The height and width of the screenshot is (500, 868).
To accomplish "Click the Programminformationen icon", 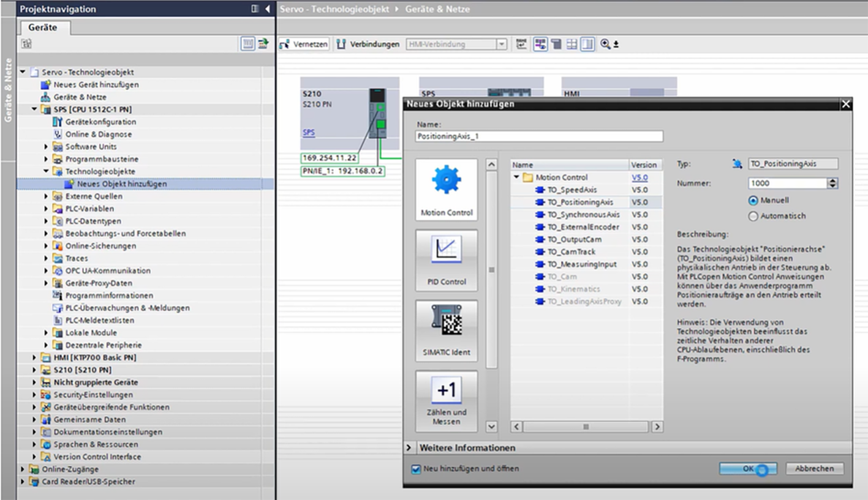I will click(x=58, y=296).
